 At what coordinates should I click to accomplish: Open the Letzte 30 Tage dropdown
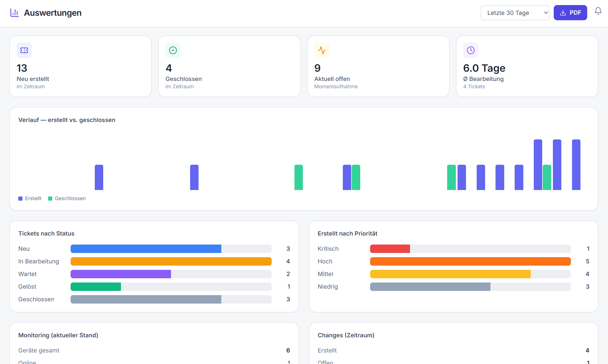coord(515,13)
